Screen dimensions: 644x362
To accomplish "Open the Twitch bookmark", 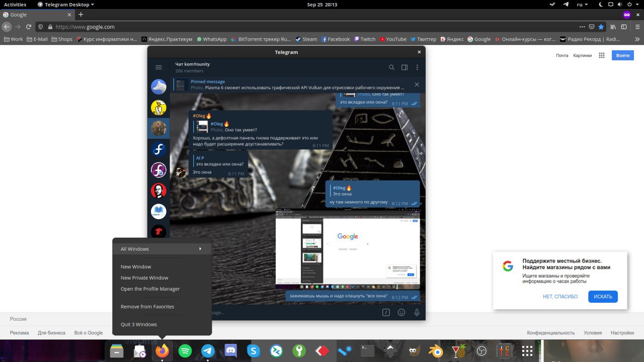I will [365, 39].
